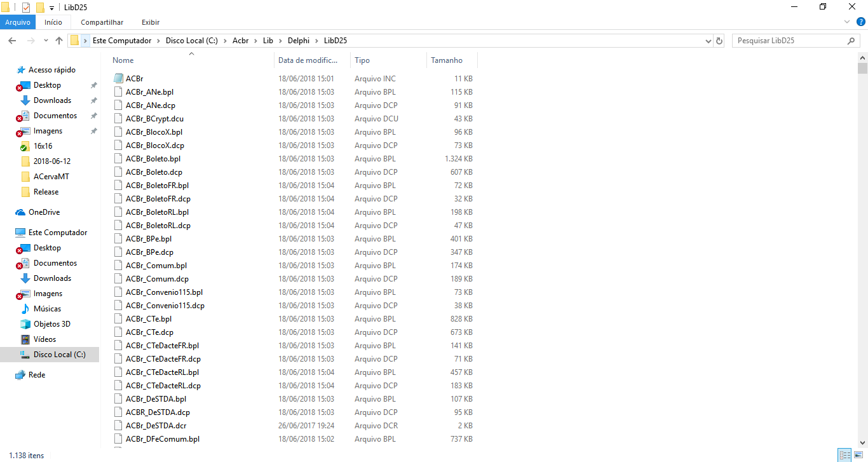Open pinned Desktop under Acesso rápido

click(x=48, y=85)
